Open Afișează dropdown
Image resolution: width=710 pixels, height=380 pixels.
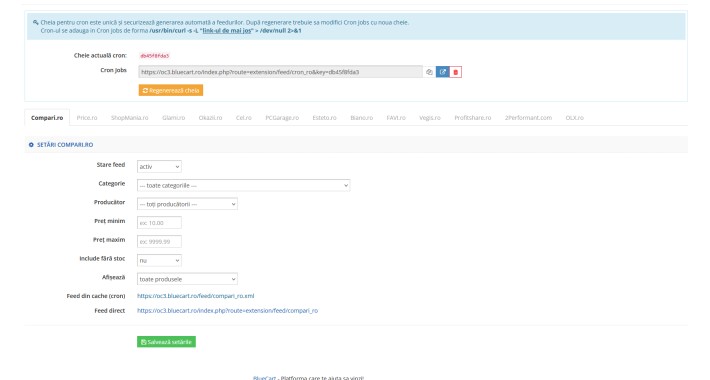pyautogui.click(x=187, y=279)
